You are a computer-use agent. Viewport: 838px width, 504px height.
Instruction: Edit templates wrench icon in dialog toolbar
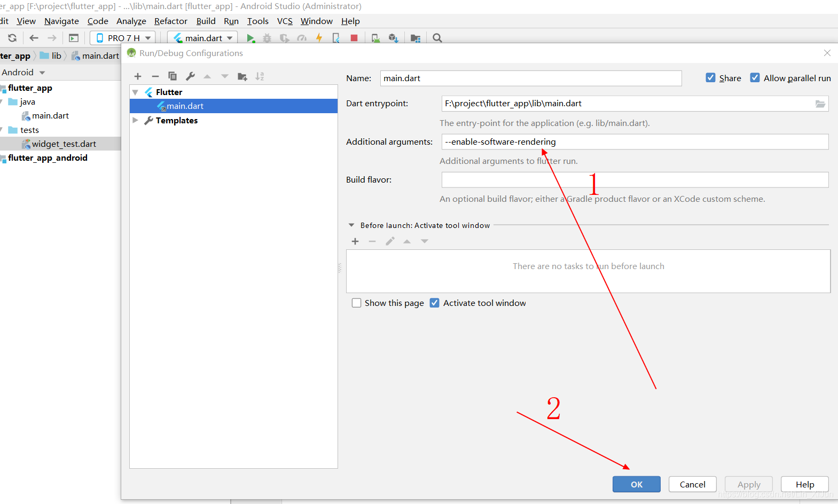click(190, 76)
